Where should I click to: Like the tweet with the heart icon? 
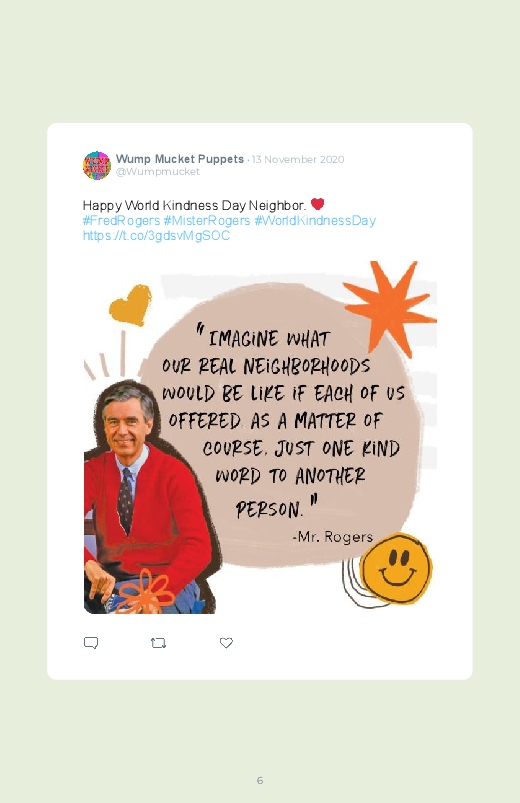(x=226, y=643)
